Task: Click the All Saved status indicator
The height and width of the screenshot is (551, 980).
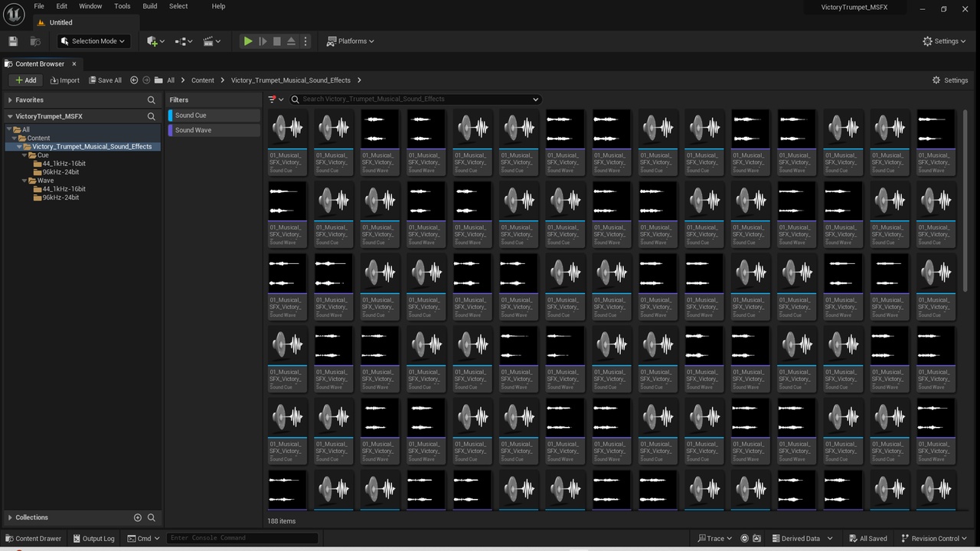Action: (867, 539)
